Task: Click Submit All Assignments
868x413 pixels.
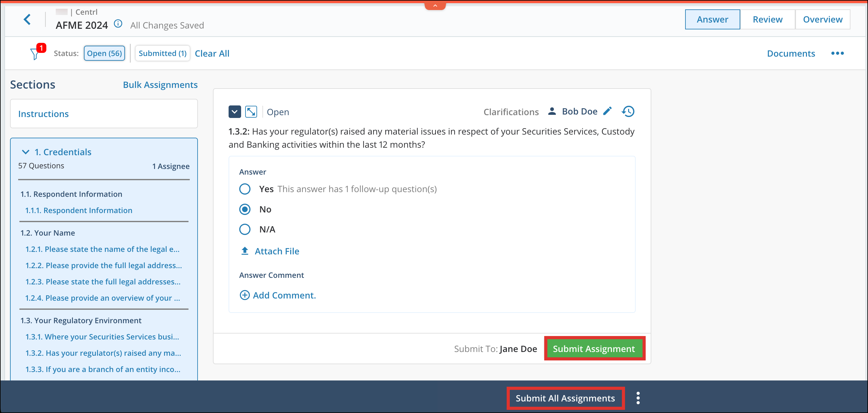Action: point(565,398)
